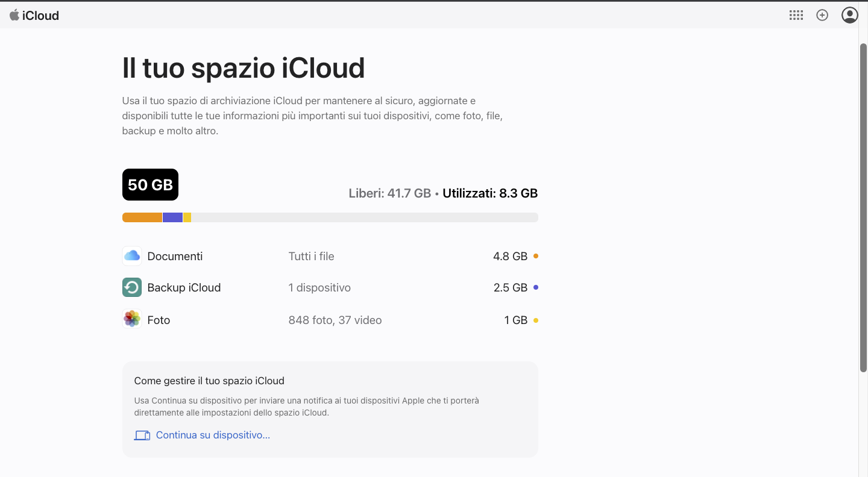868x477 pixels.
Task: Click the laptop icon next to Continua su dispositivo
Action: (142, 435)
